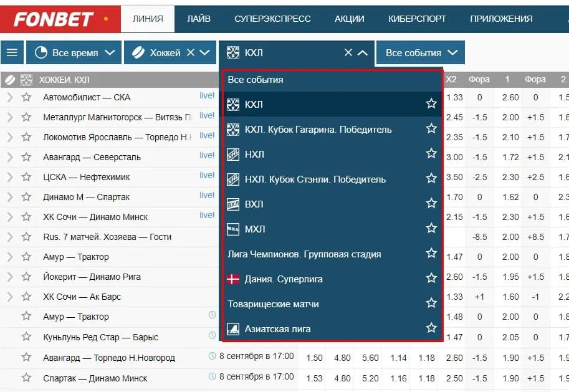Collapse the КХЛ league dropdown
This screenshot has width=569, height=392.
363,53
